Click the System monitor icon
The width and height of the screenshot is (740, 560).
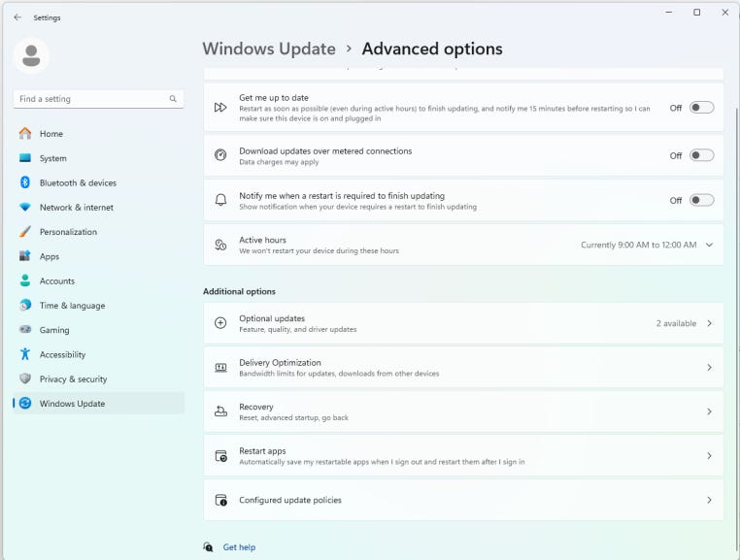(x=25, y=158)
